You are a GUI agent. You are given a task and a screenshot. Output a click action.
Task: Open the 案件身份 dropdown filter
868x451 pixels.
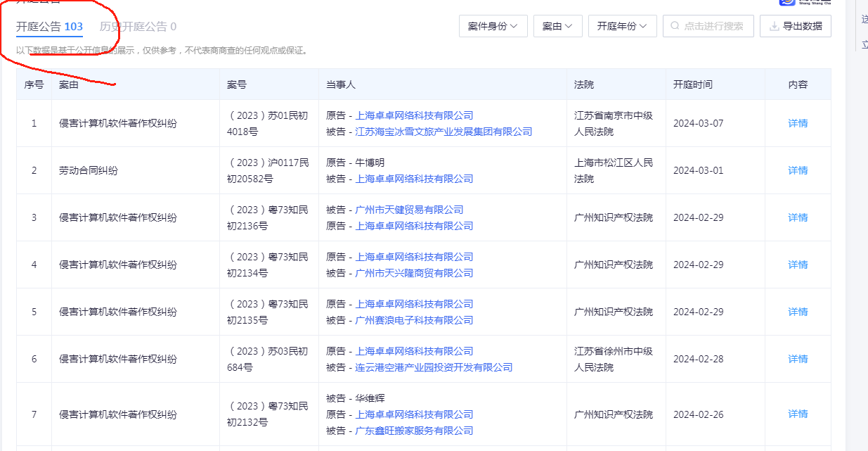(x=493, y=26)
